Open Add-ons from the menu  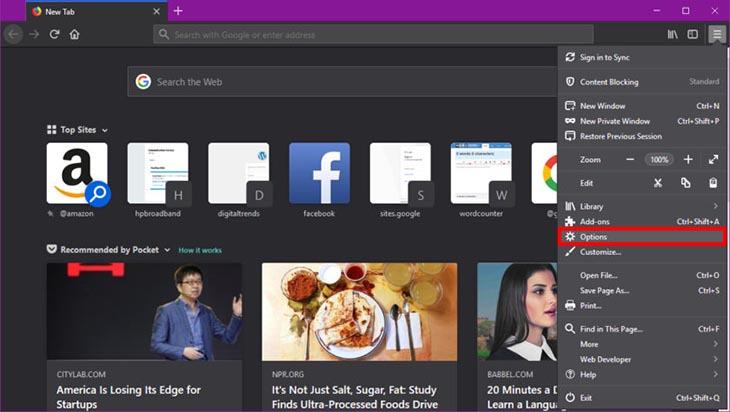tap(642, 222)
